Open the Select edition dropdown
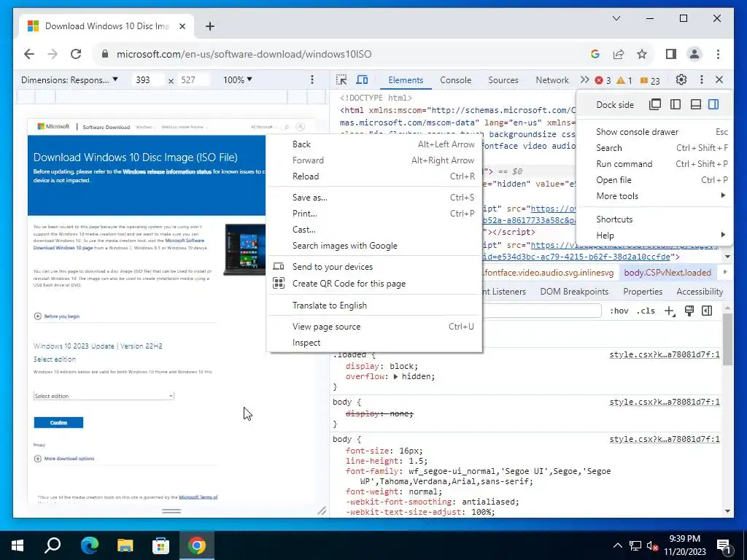 [x=104, y=396]
